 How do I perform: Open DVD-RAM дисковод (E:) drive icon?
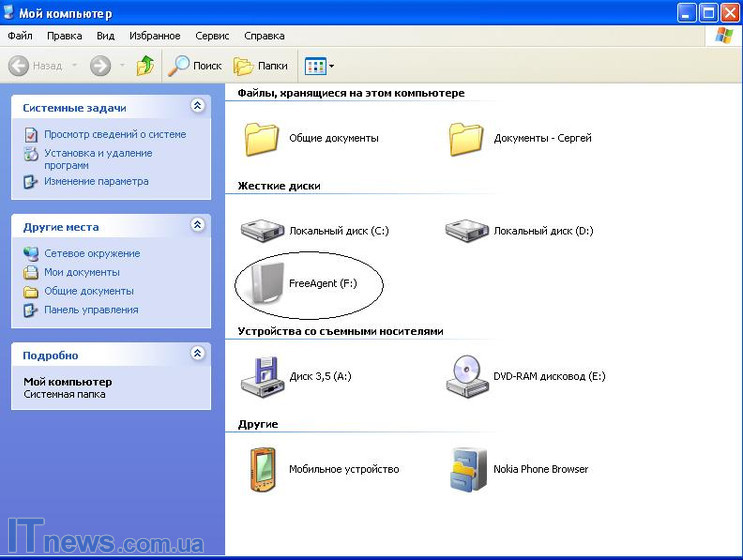[467, 377]
